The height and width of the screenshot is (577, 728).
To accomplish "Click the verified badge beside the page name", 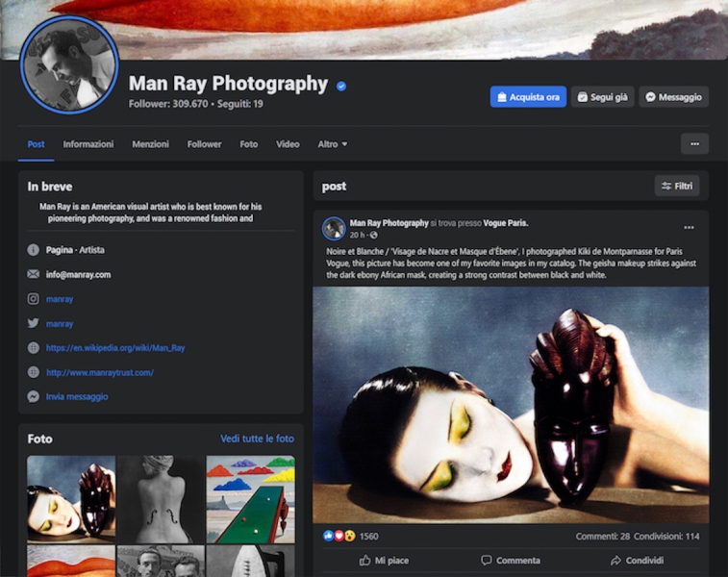I will click(x=341, y=86).
